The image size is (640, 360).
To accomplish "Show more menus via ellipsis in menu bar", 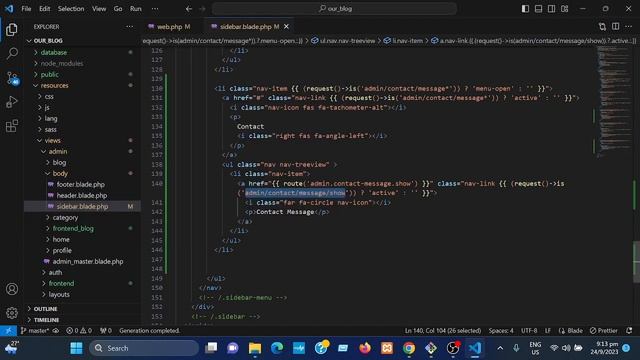I will pos(155,9).
